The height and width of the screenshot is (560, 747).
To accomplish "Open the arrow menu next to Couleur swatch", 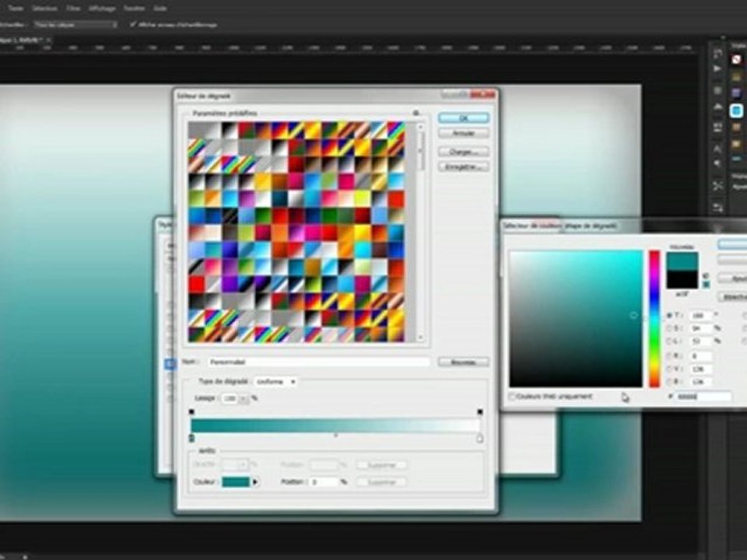I will coord(255,482).
